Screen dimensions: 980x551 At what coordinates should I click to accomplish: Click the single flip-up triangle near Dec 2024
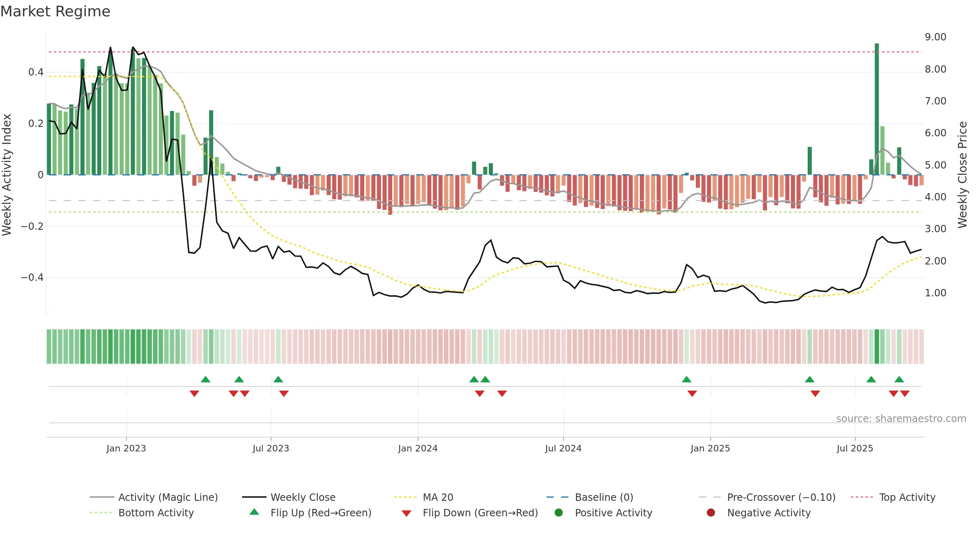(x=686, y=379)
